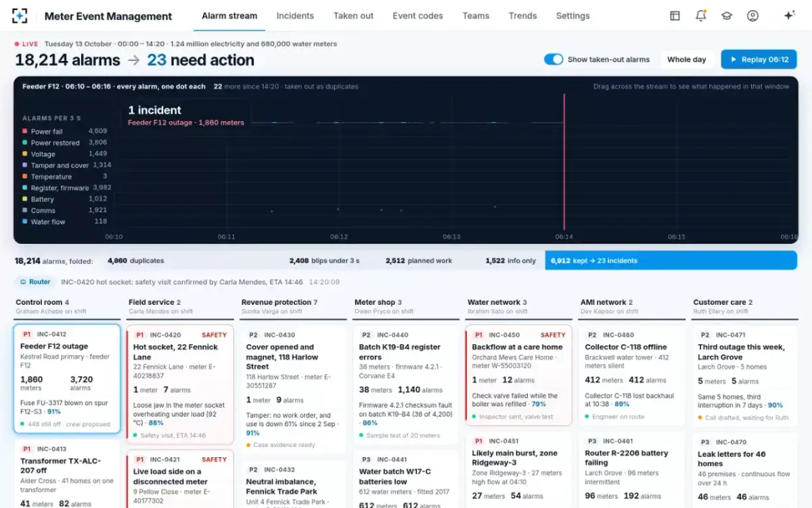
Task: Open INC-0451 Likely main burst card
Action: 520,469
